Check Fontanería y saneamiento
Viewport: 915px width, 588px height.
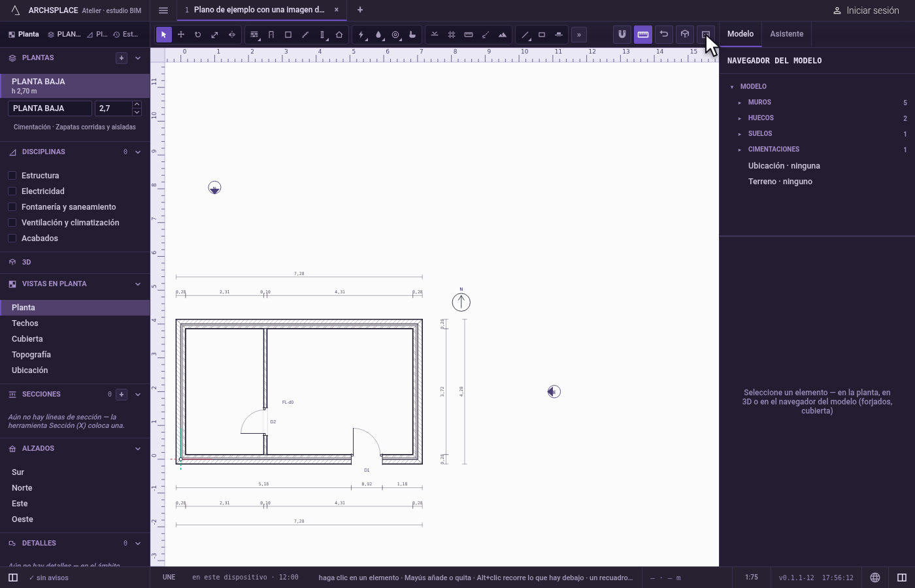coord(12,207)
